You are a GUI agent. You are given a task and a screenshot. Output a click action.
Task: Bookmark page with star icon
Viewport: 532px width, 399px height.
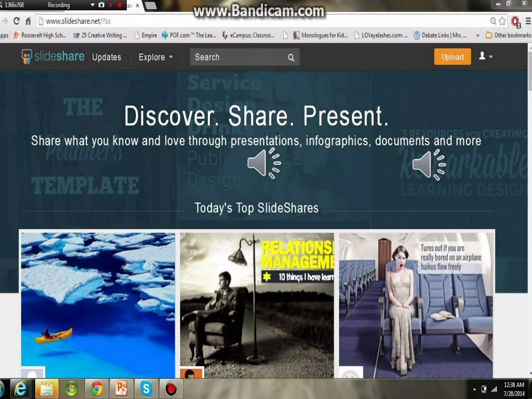point(502,21)
